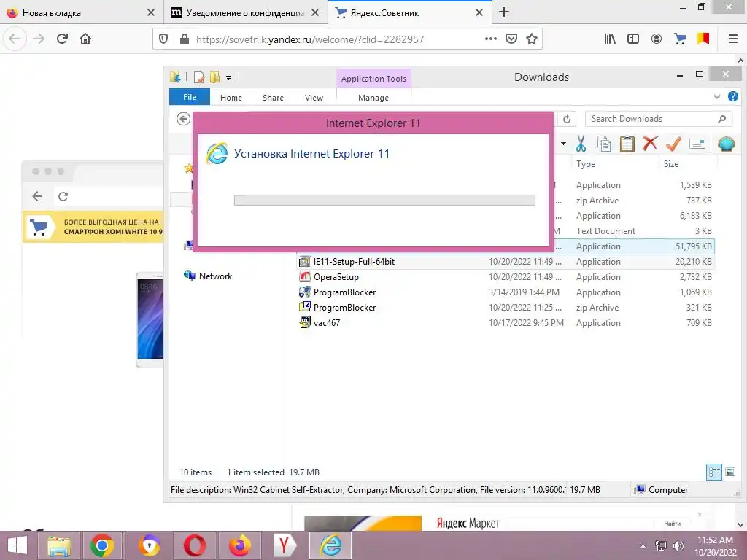This screenshot has height=560, width=747.
Task: Select Network in the navigation pane
Action: point(208,276)
